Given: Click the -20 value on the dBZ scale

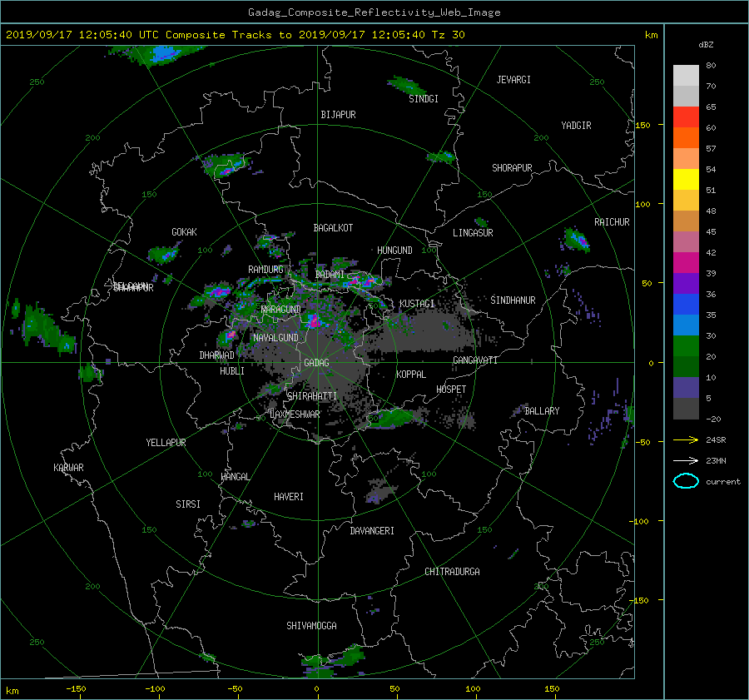Looking at the screenshot, I should click(713, 419).
